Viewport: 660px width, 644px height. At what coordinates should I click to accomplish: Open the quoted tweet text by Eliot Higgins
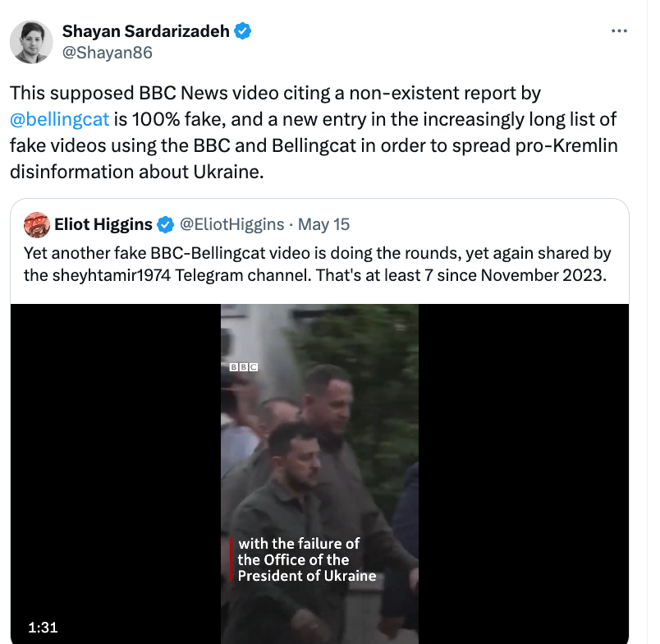pos(318,264)
